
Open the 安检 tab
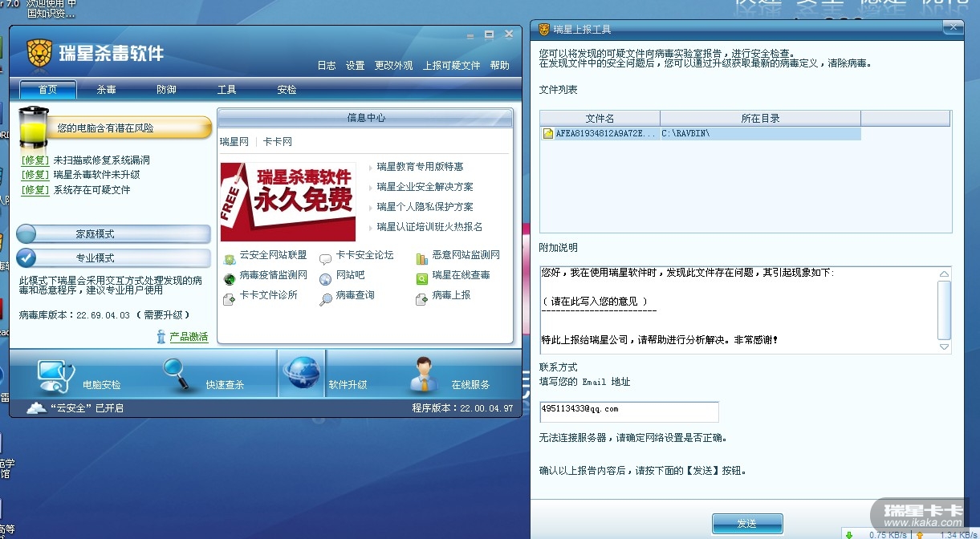[287, 89]
